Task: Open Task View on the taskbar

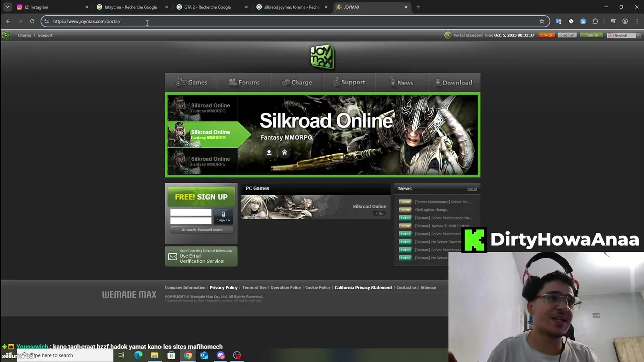Action: [121, 355]
